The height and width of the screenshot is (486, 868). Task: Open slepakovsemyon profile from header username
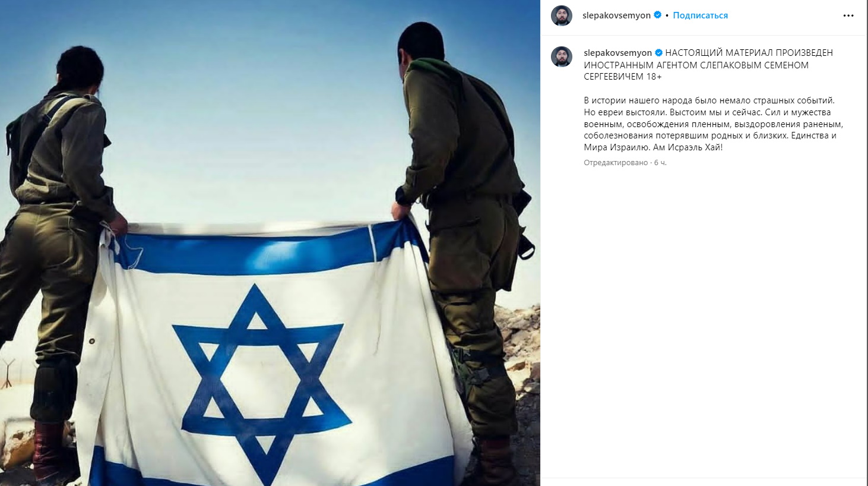[x=616, y=15]
